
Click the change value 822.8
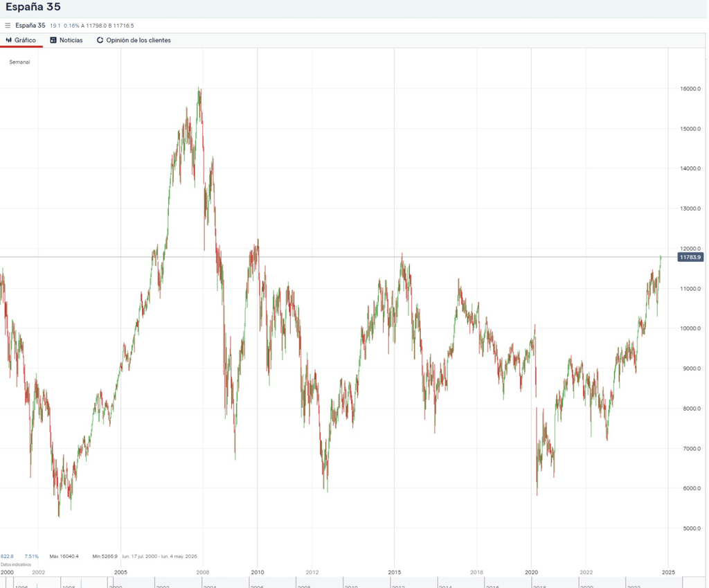coord(8,555)
